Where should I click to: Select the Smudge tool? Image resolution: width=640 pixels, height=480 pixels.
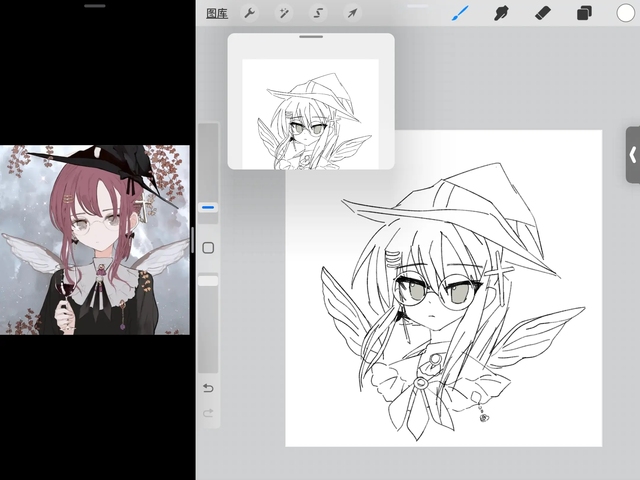tap(501, 13)
